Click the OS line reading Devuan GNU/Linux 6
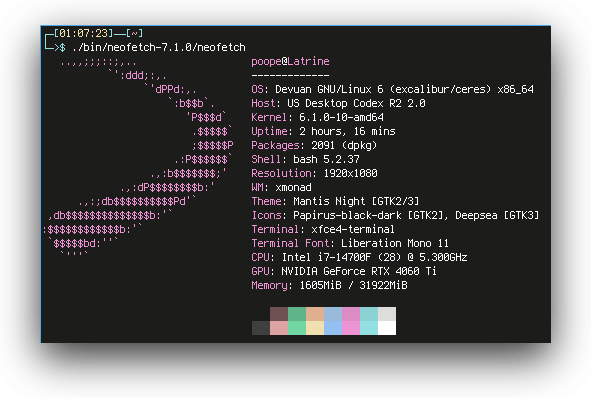Viewport: 591px width, 398px height. point(392,89)
